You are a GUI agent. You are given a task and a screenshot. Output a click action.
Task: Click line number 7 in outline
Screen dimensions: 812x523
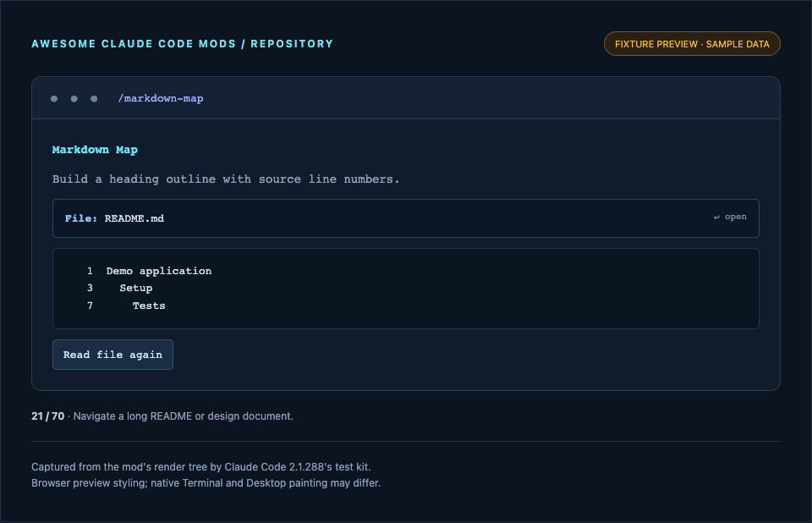pyautogui.click(x=91, y=306)
